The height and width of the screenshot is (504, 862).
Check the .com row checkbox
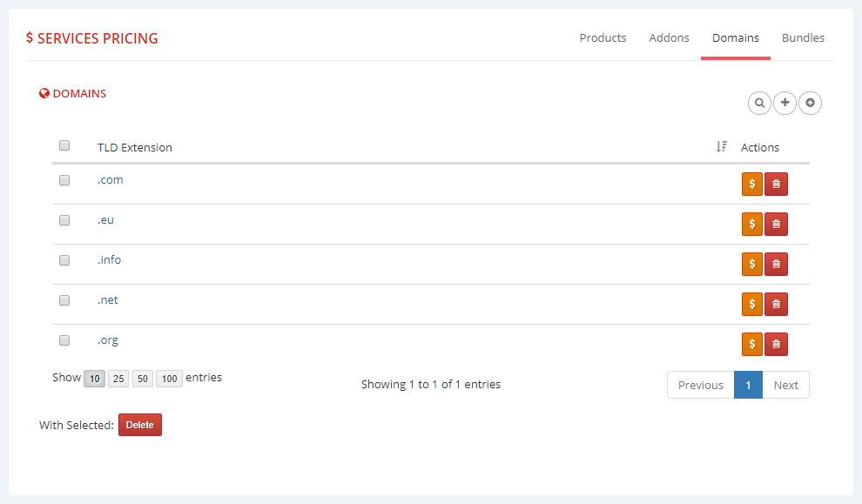[x=64, y=180]
